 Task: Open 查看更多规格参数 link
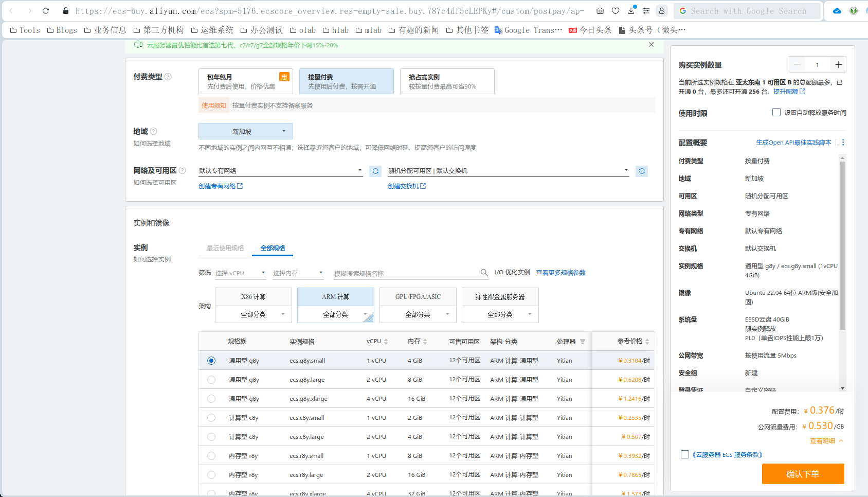560,273
